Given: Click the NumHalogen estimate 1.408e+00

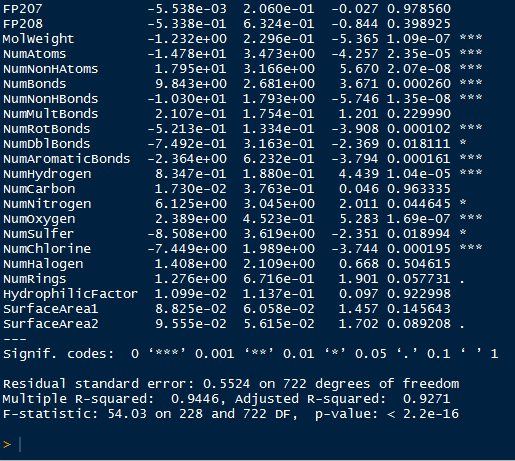Looking at the screenshot, I should 191,264.
